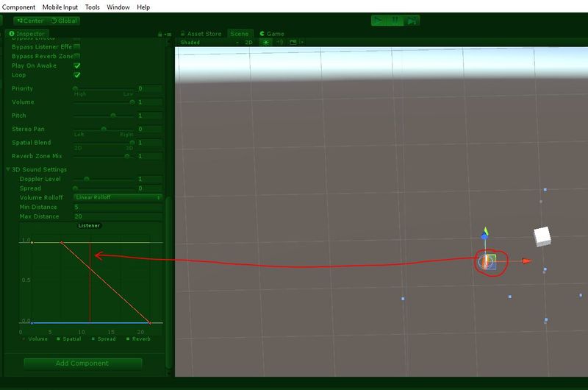Click the Stereo Pan value field

[150, 129]
